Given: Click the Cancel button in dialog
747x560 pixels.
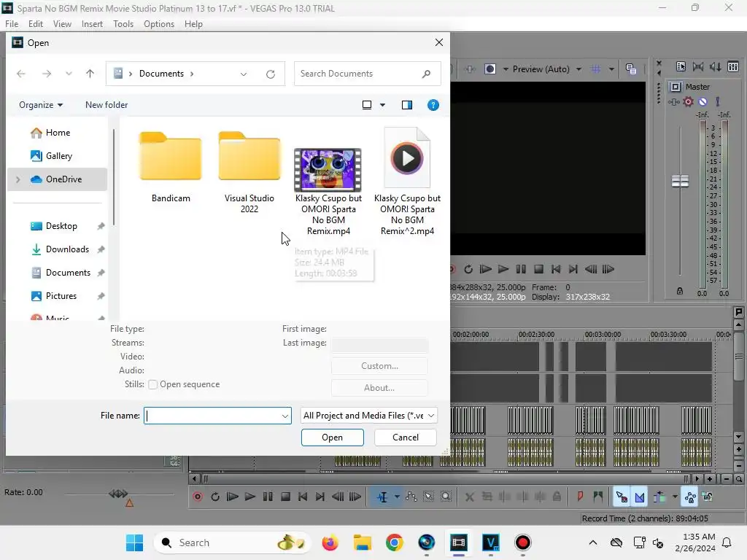Looking at the screenshot, I should click(406, 437).
